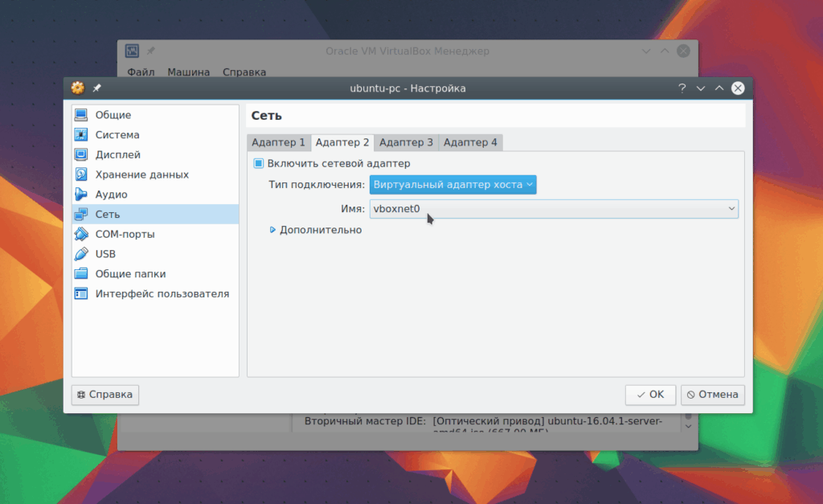Click the question mark help icon in title bar
The height and width of the screenshot is (504, 823).
(x=682, y=88)
